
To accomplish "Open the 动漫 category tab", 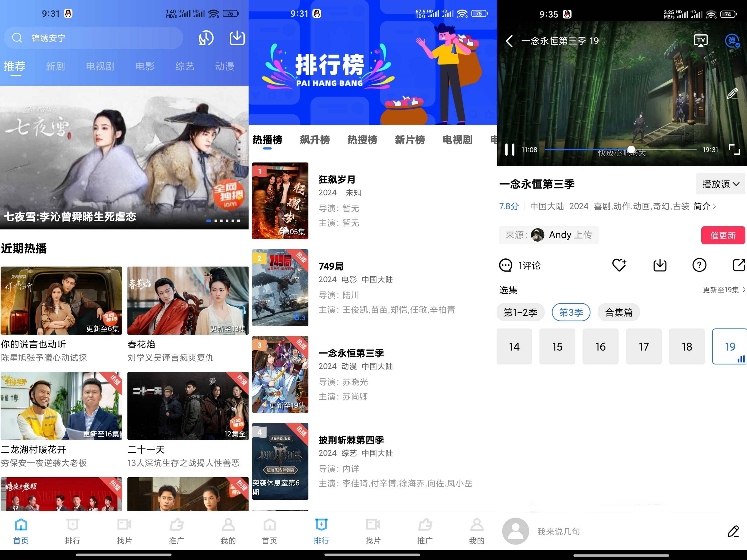I will click(x=225, y=66).
